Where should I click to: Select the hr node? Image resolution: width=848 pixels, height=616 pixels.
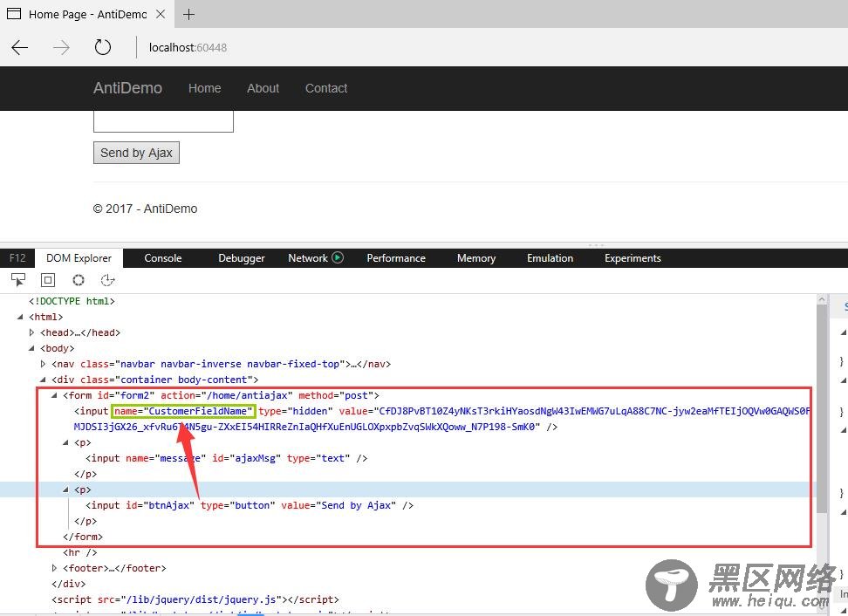point(80,552)
